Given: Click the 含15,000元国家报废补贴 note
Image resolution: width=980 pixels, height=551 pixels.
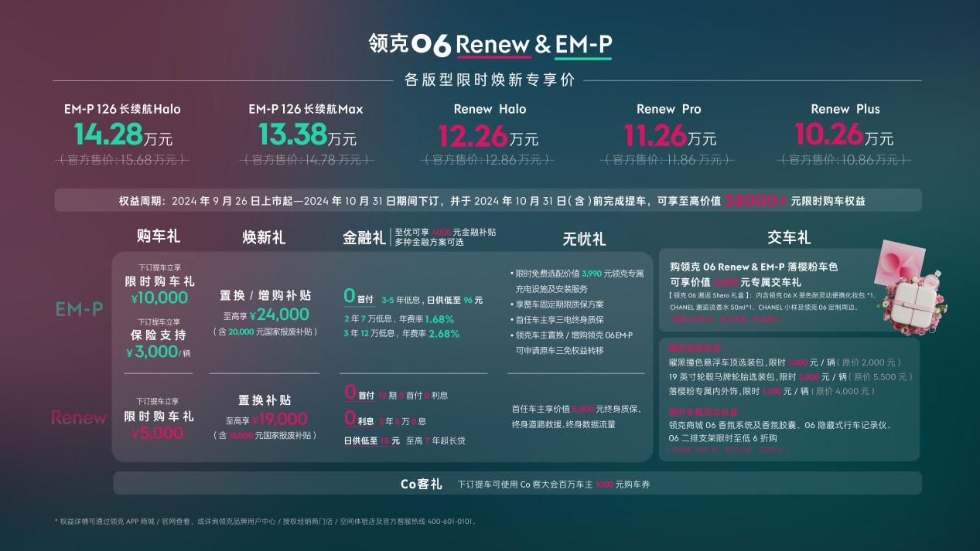Looking at the screenshot, I should coord(265,436).
